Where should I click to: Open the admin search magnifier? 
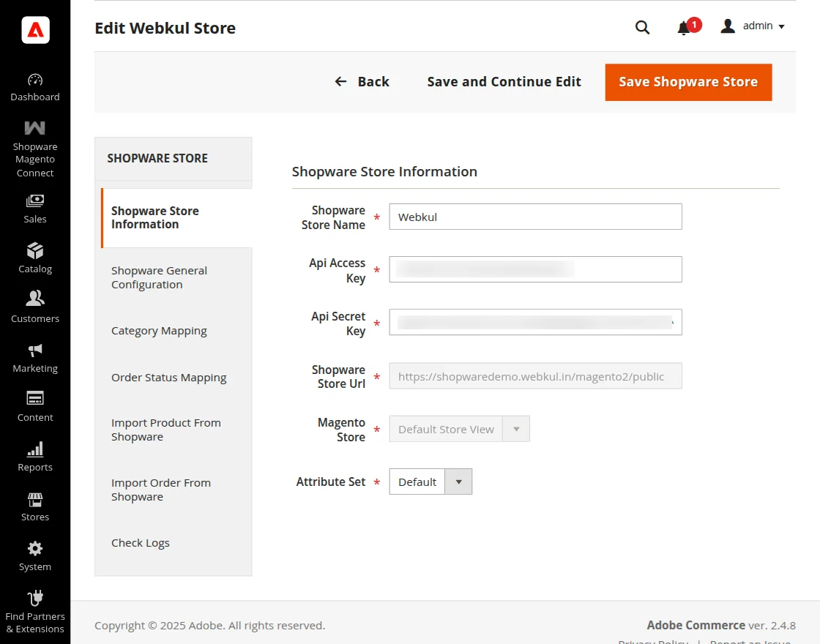tap(642, 27)
